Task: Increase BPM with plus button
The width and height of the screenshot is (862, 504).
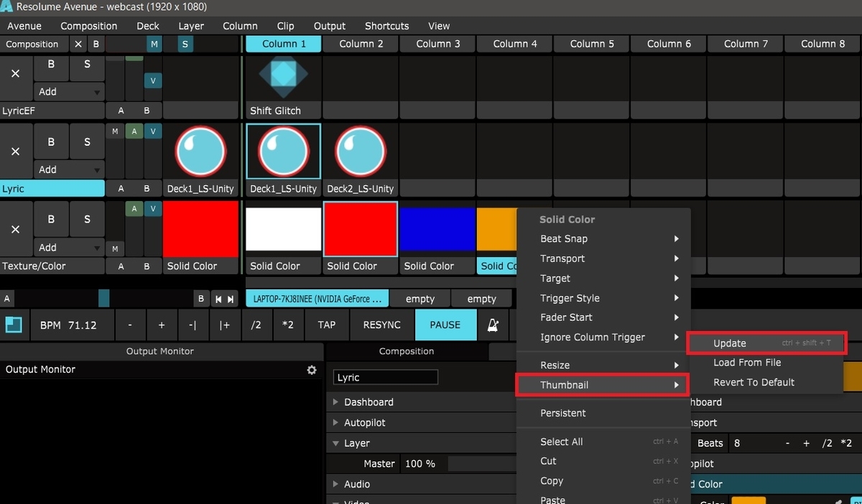Action: 162,325
